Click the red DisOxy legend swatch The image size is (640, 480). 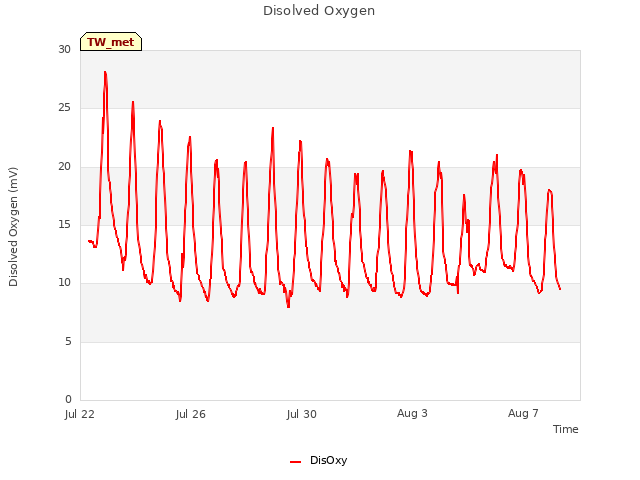tap(295, 462)
